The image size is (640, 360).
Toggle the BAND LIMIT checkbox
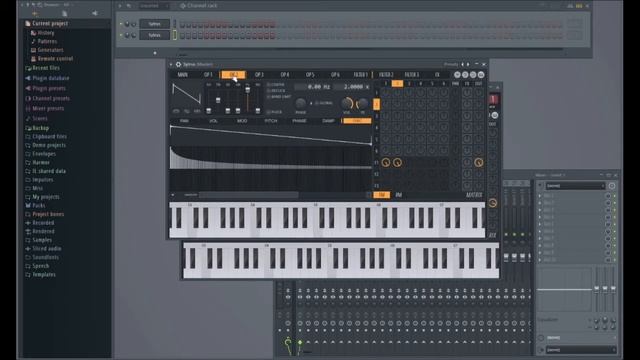tap(269, 97)
